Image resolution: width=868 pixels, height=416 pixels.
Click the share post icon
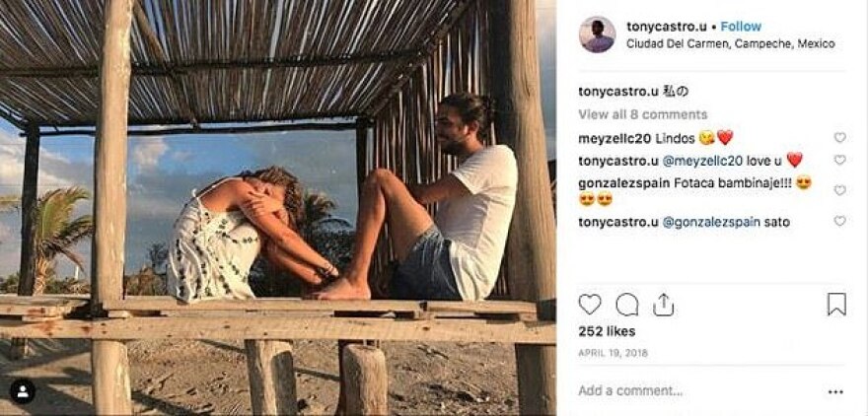click(664, 304)
